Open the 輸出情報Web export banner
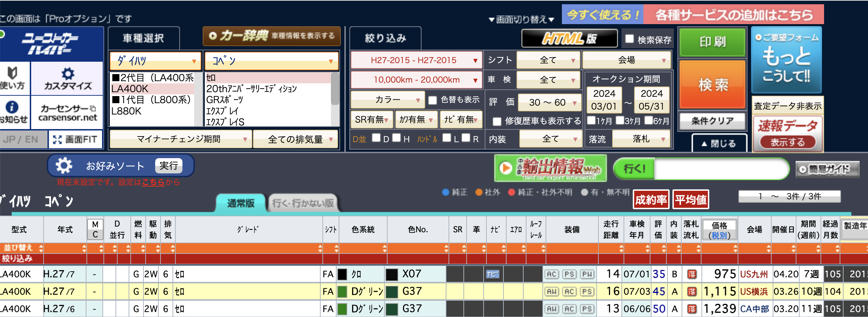Screen dimensions: 868x317 pyautogui.click(x=551, y=168)
